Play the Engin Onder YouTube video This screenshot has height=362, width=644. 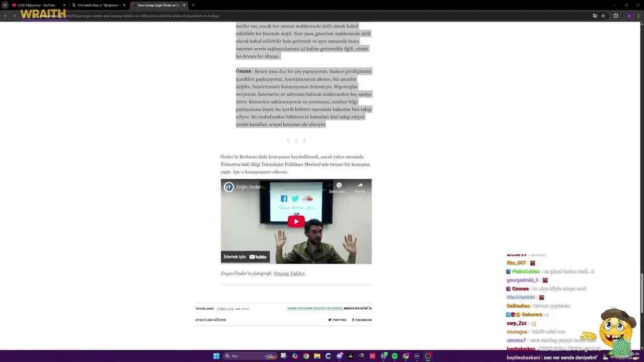[296, 221]
